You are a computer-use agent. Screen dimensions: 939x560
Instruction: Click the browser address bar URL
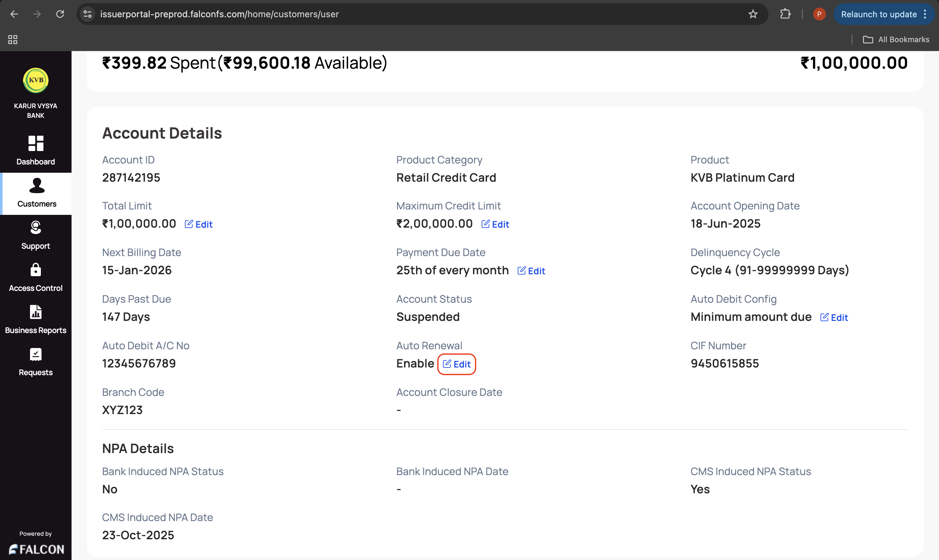[x=219, y=14]
